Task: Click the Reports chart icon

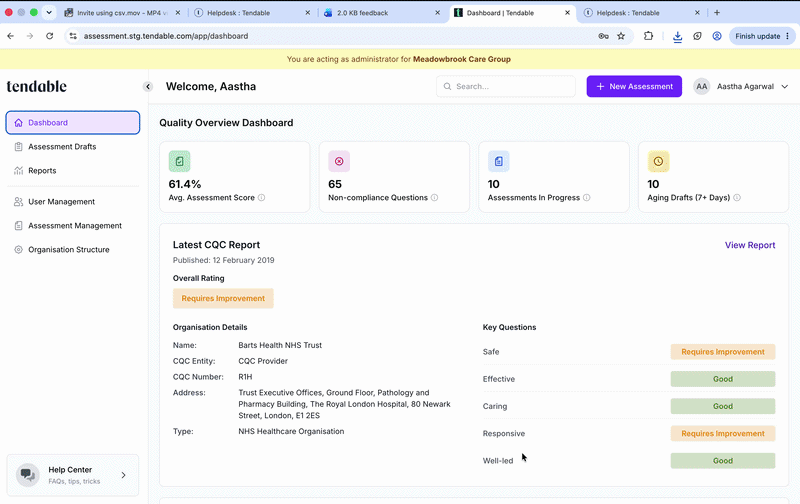Action: 18,170
